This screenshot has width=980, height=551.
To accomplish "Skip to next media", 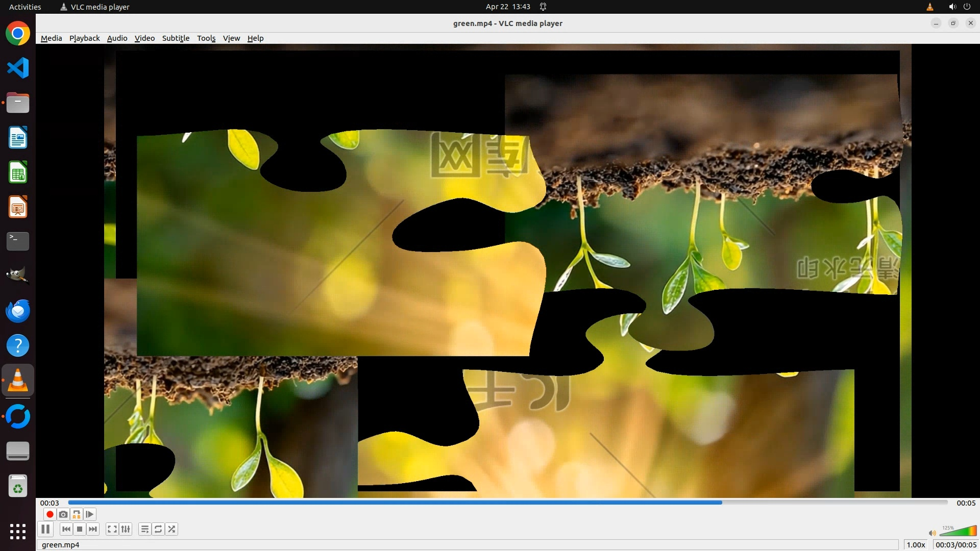I will (x=93, y=529).
